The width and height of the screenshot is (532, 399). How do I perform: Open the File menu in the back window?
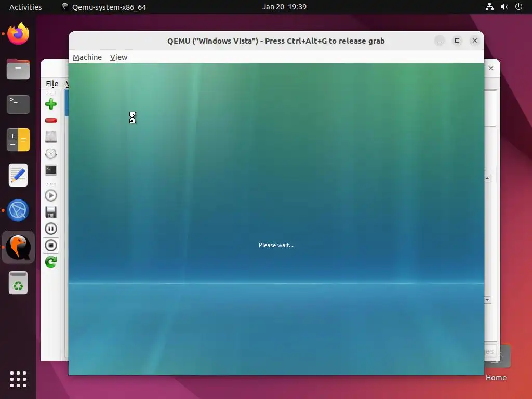(52, 84)
